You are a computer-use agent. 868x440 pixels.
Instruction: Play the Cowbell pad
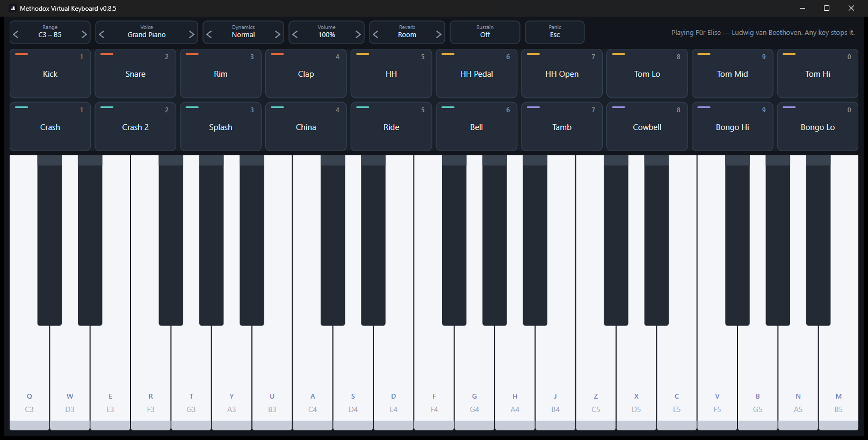tap(647, 127)
